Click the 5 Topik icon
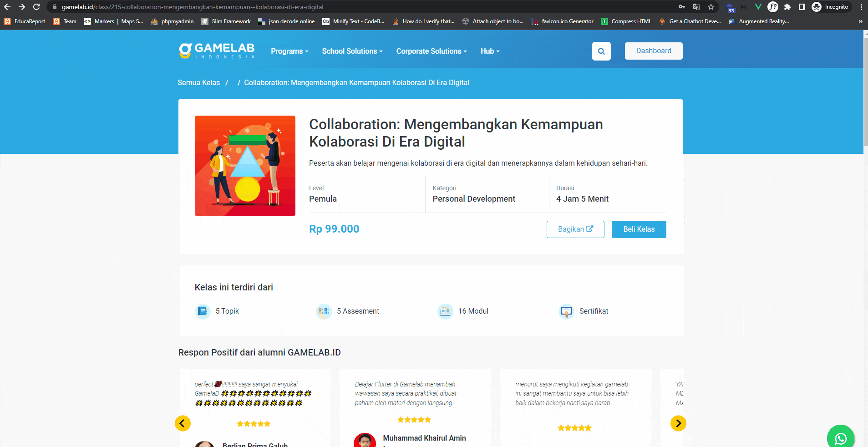Viewport: 868px width, 447px height. click(203, 311)
